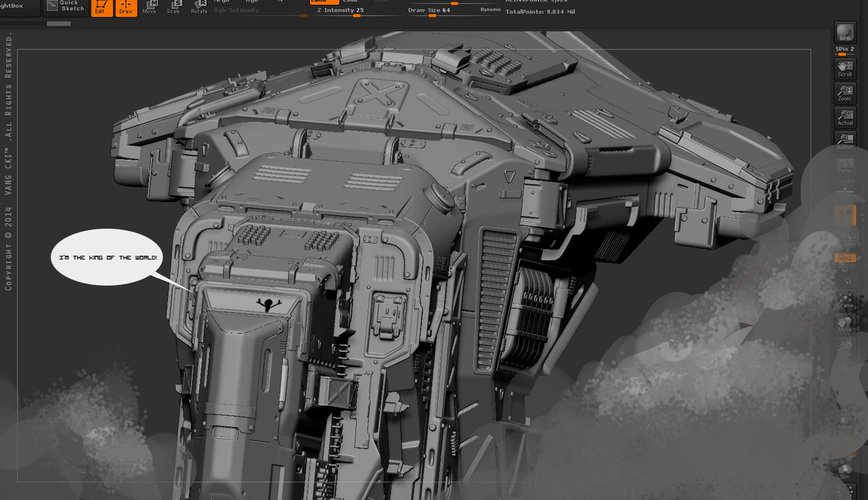The height and width of the screenshot is (500, 868).
Task: Toggle XYZ rotation mode
Action: point(845,257)
